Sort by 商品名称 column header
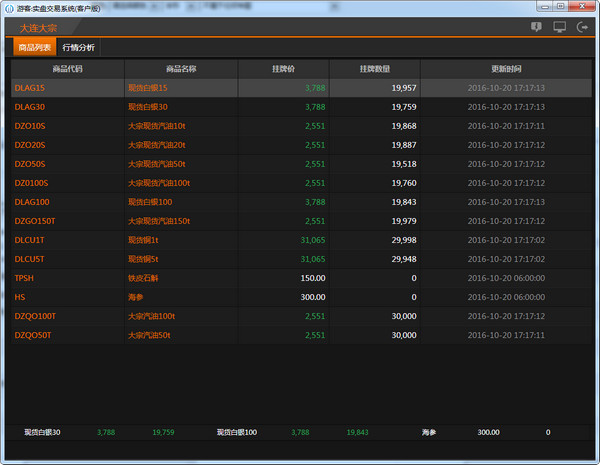This screenshot has height=465, width=600. [181, 69]
